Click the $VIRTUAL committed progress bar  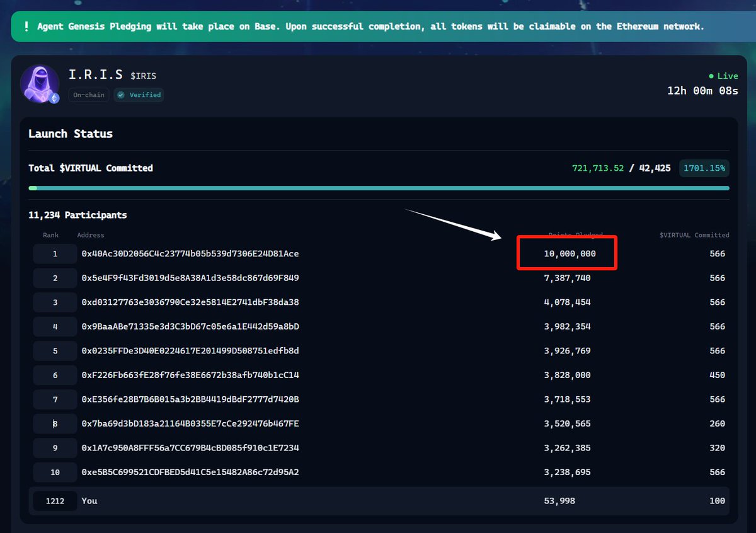[379, 188]
